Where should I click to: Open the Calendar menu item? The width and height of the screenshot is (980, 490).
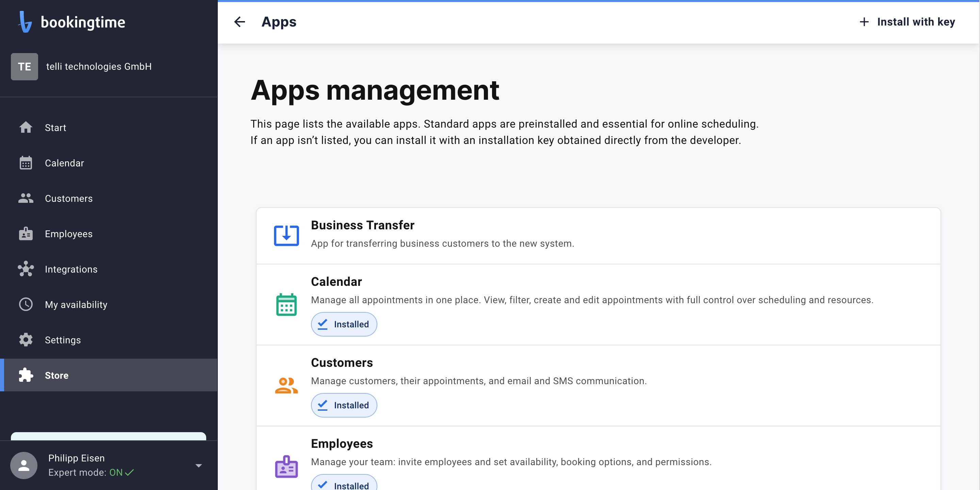pyautogui.click(x=109, y=163)
